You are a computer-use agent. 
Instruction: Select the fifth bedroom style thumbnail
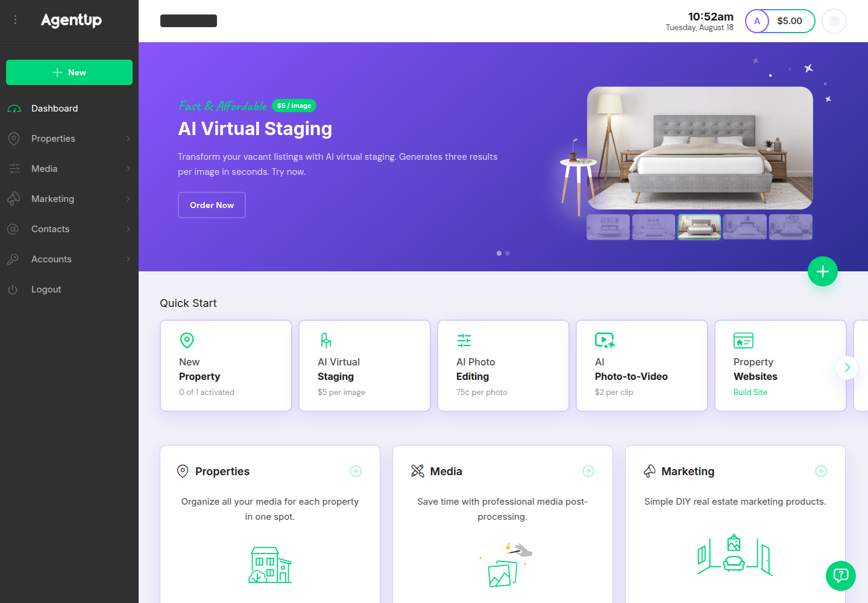pyautogui.click(x=791, y=227)
